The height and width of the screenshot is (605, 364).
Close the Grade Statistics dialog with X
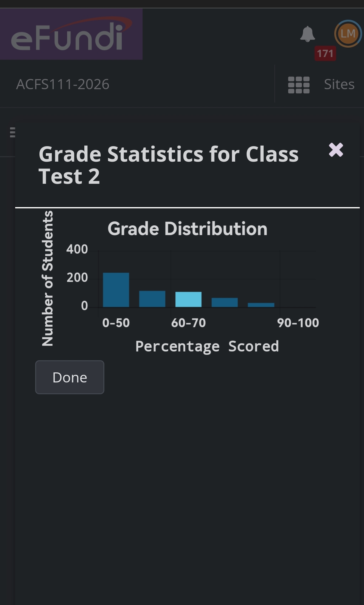tap(336, 150)
